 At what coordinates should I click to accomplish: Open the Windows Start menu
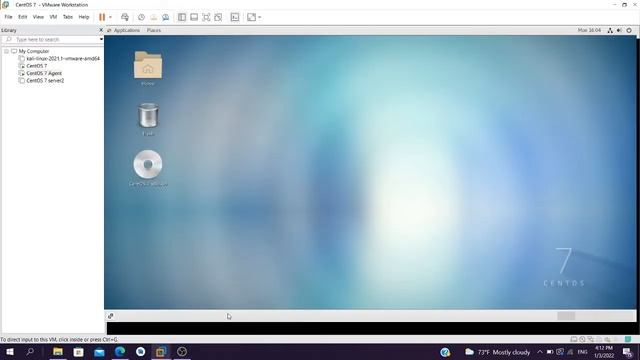[10, 352]
